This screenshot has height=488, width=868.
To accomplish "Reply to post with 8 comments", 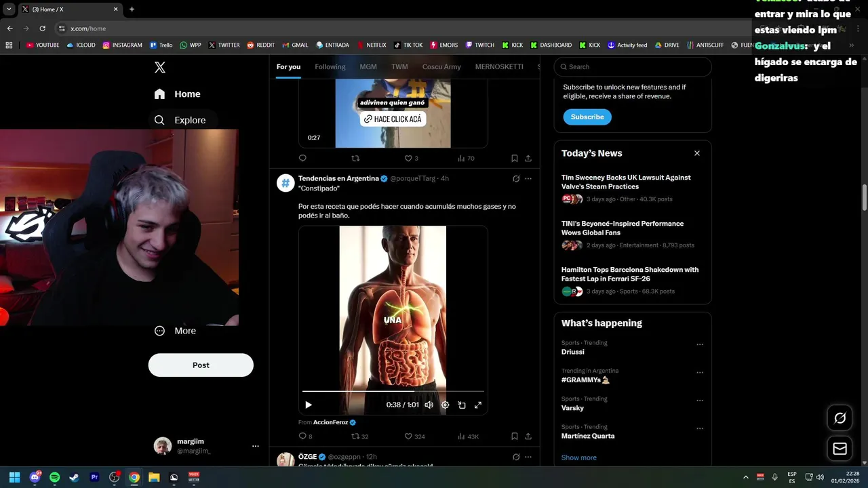I will click(x=306, y=436).
